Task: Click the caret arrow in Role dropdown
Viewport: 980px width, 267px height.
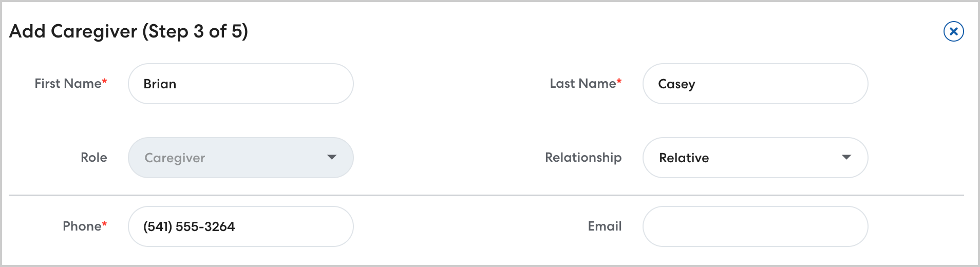Action: pos(332,157)
